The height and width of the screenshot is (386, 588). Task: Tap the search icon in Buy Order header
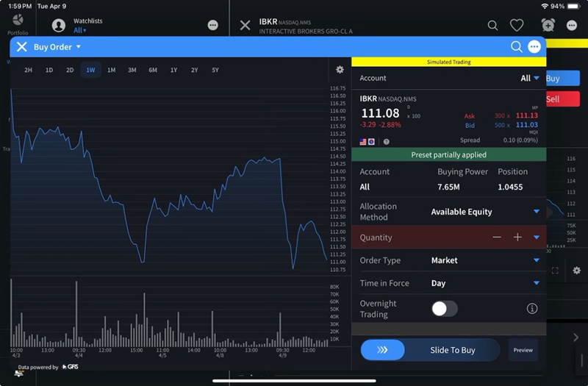517,47
